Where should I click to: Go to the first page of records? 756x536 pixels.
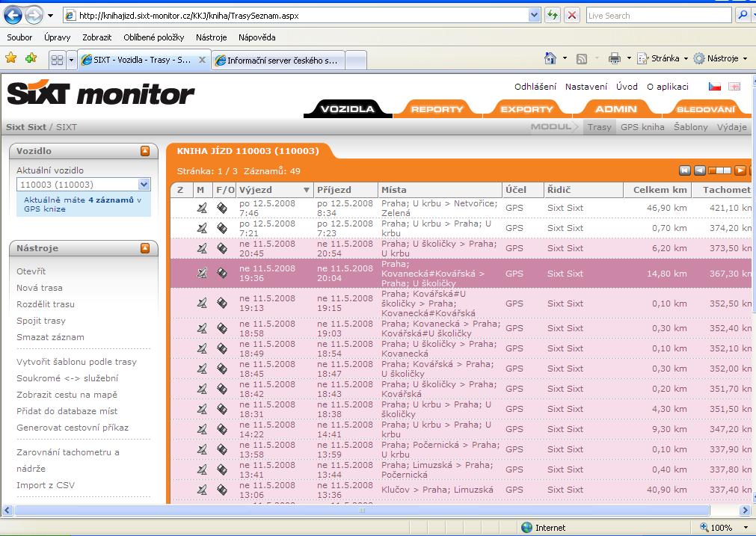(x=685, y=170)
